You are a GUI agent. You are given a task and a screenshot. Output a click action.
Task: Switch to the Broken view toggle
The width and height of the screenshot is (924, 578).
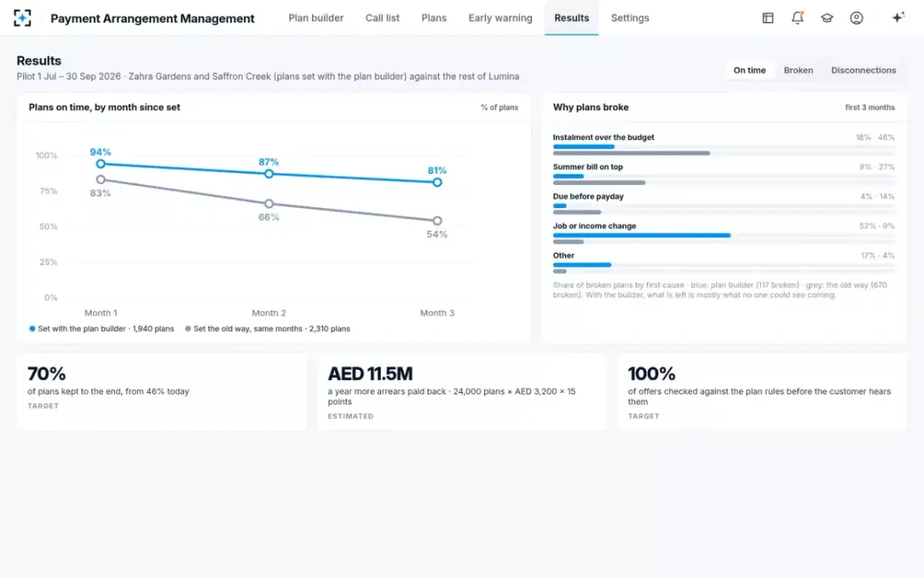coord(798,70)
